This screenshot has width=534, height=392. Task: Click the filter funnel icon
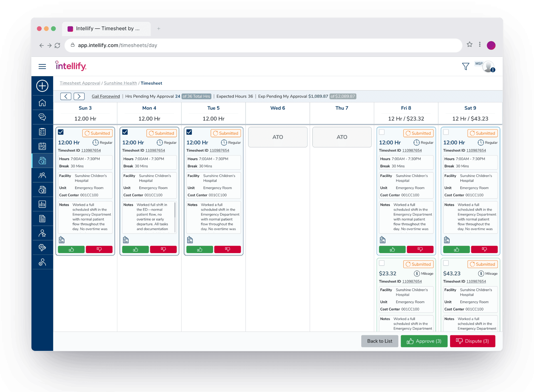(466, 66)
